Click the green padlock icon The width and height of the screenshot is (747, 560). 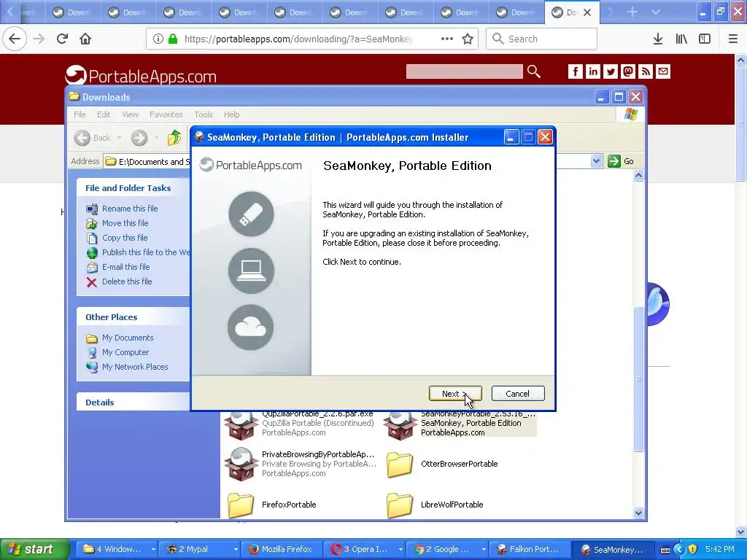pos(173,39)
